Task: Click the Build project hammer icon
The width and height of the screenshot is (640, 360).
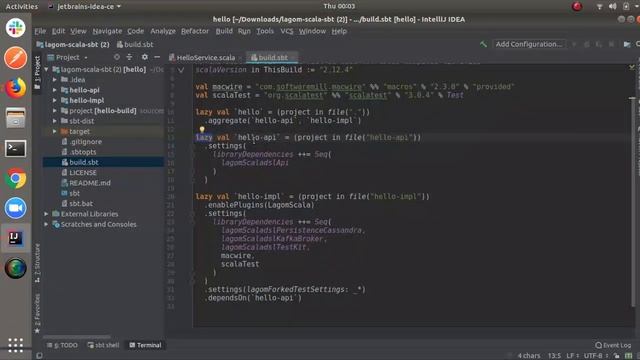Action: pyautogui.click(x=483, y=44)
